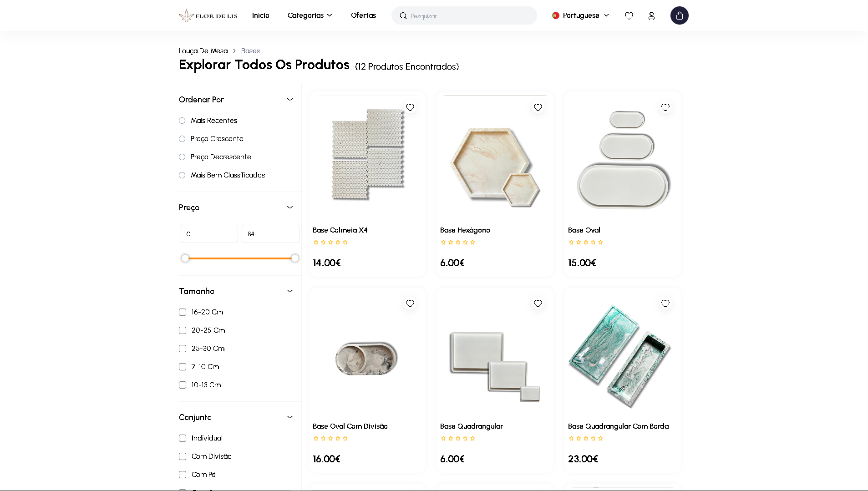This screenshot has height=491, width=868.
Task: Click the Flor de Lis logo
Action: point(208,15)
